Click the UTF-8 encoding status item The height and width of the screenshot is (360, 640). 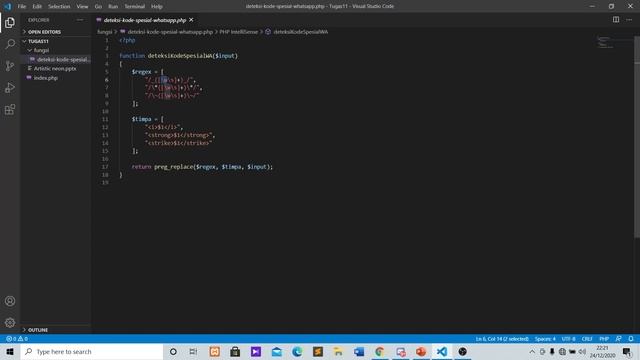(568, 339)
